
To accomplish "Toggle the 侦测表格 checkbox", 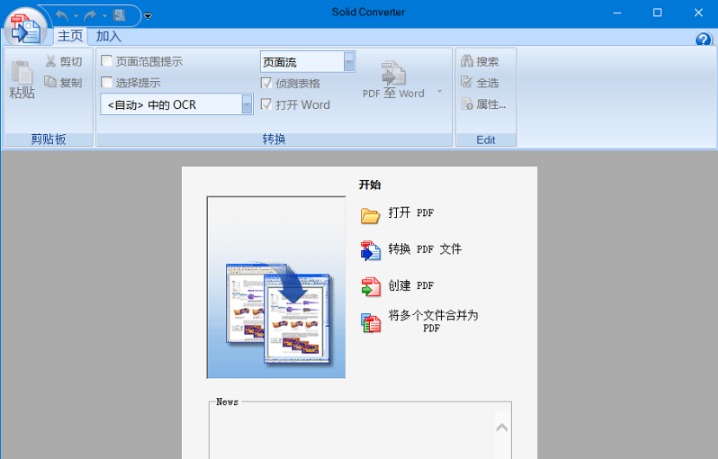I will (266, 83).
